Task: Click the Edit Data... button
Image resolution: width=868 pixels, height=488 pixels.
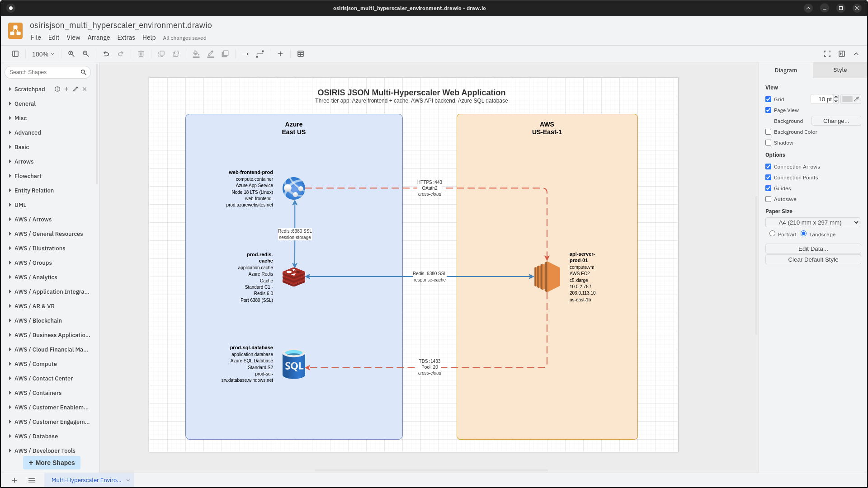Action: click(x=813, y=249)
